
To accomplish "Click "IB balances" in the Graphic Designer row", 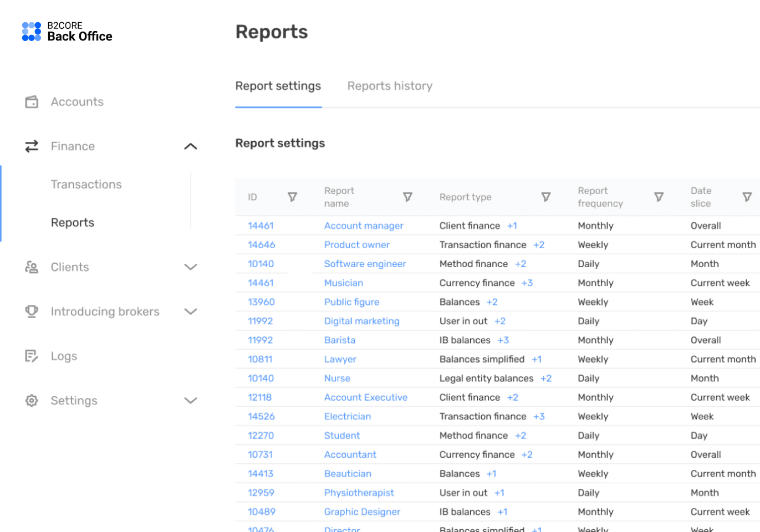I will pos(465,512).
